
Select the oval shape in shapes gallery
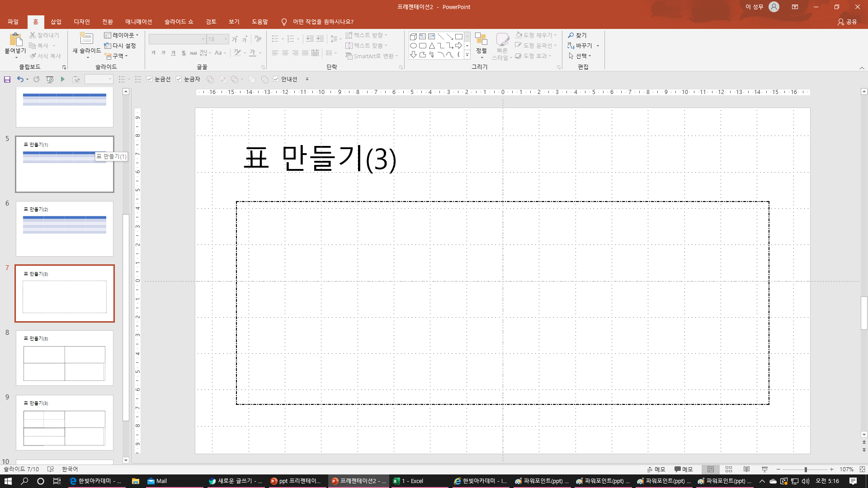(x=413, y=46)
